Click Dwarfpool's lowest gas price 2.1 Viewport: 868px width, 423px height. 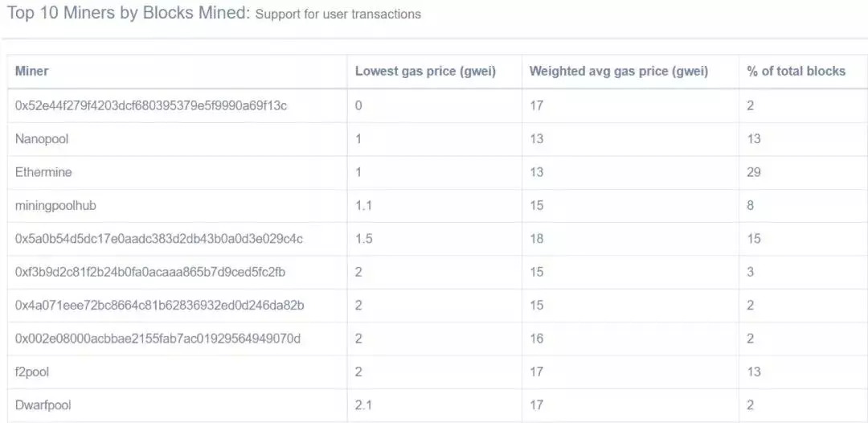363,405
